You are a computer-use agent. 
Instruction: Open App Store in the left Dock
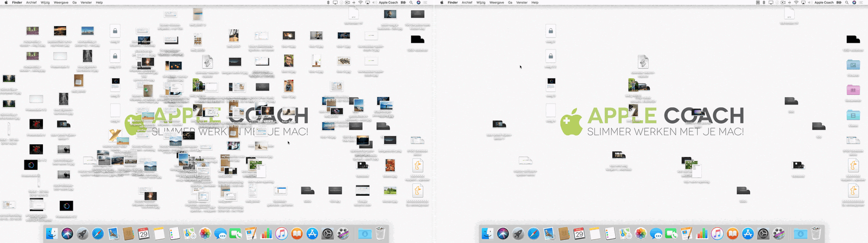pos(312,234)
